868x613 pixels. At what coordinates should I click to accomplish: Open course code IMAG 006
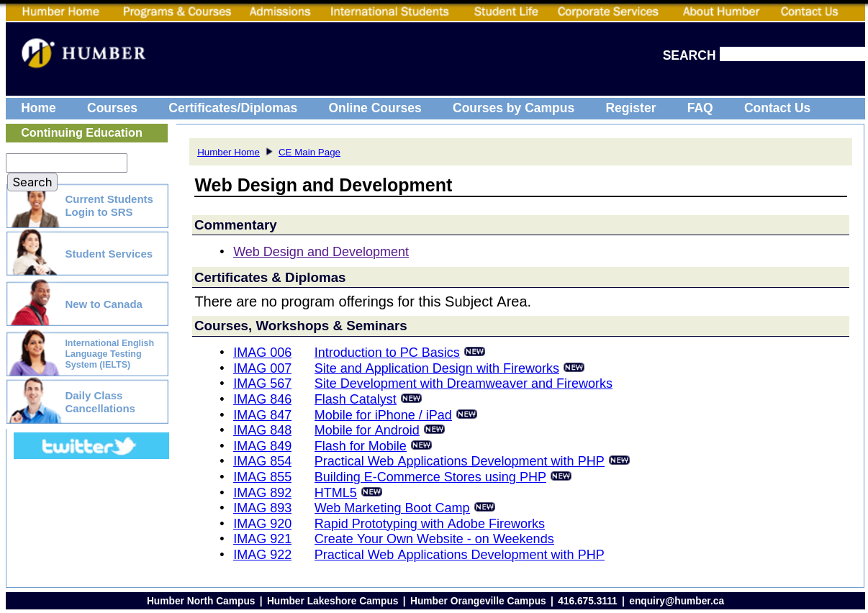coord(263,353)
